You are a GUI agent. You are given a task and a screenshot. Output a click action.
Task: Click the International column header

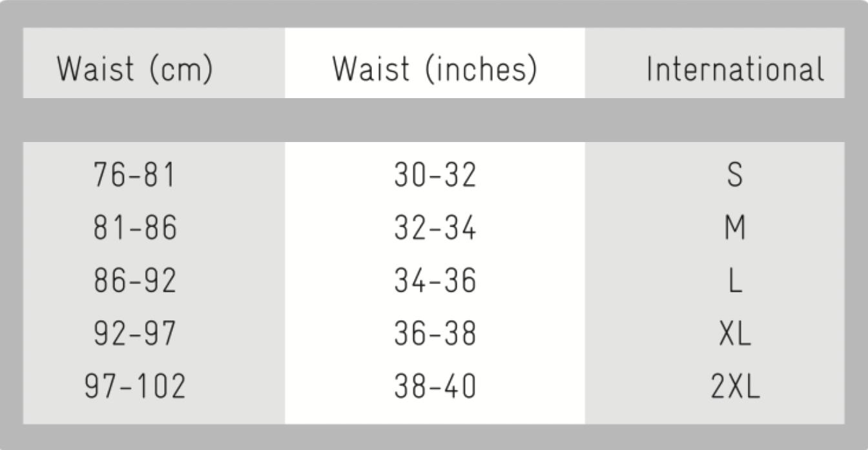coord(736,69)
